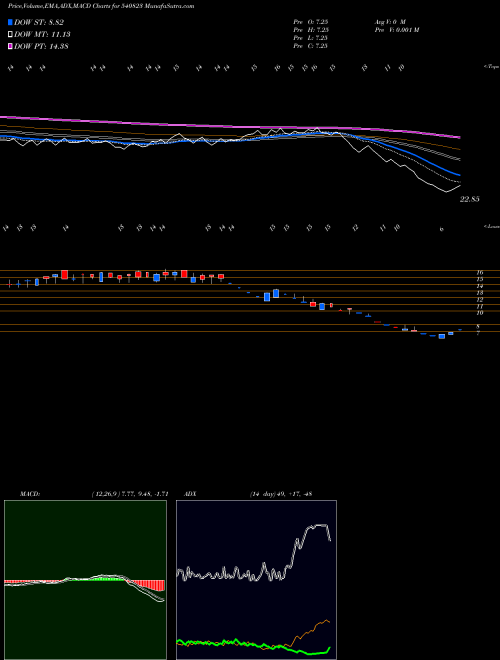Click inside the dark blue ADX chart panel
The width and height of the screenshot is (500, 660).
point(256,580)
